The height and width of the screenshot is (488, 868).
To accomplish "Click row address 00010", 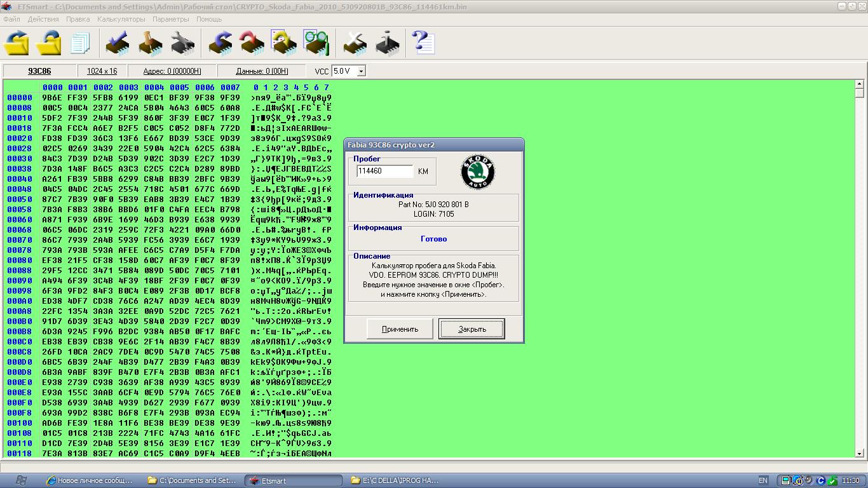I will [20, 118].
